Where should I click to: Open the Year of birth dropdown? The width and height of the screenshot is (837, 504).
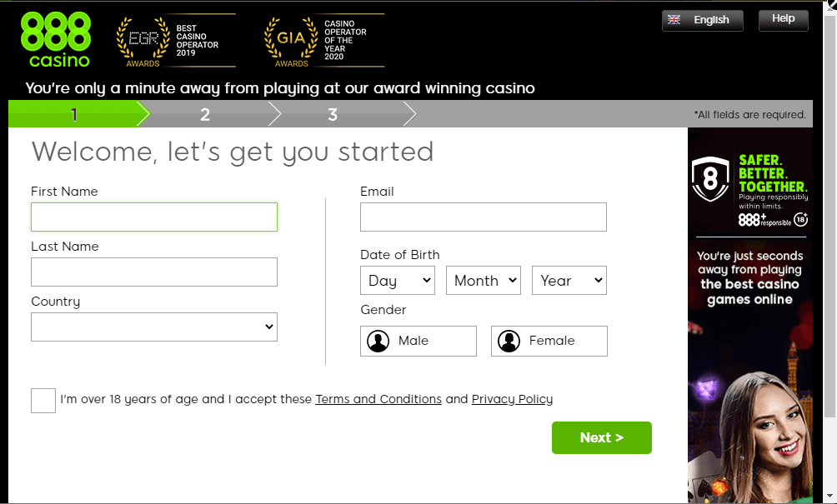(x=569, y=281)
